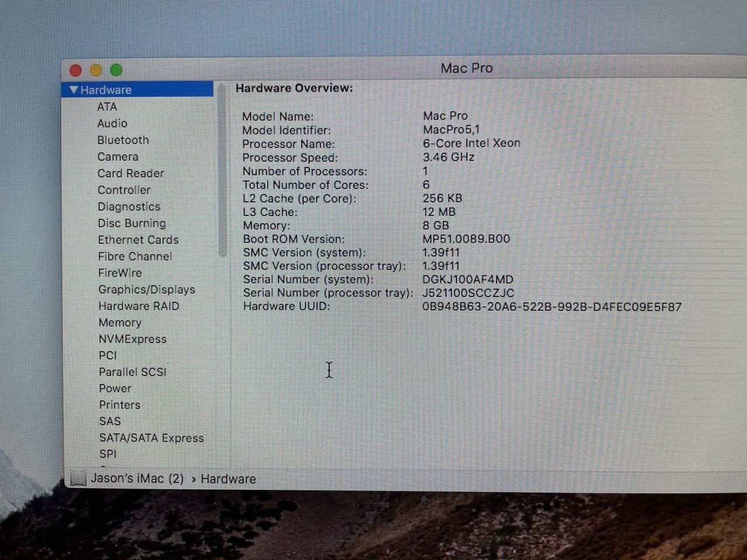Image resolution: width=747 pixels, height=560 pixels.
Task: Click the processor speed 3.46 GHz
Action: 448,157
